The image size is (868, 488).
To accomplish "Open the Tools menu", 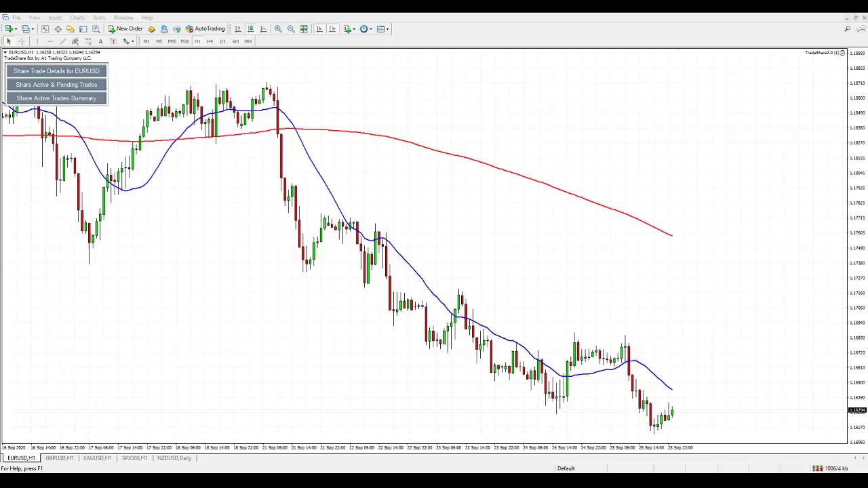I will point(99,17).
